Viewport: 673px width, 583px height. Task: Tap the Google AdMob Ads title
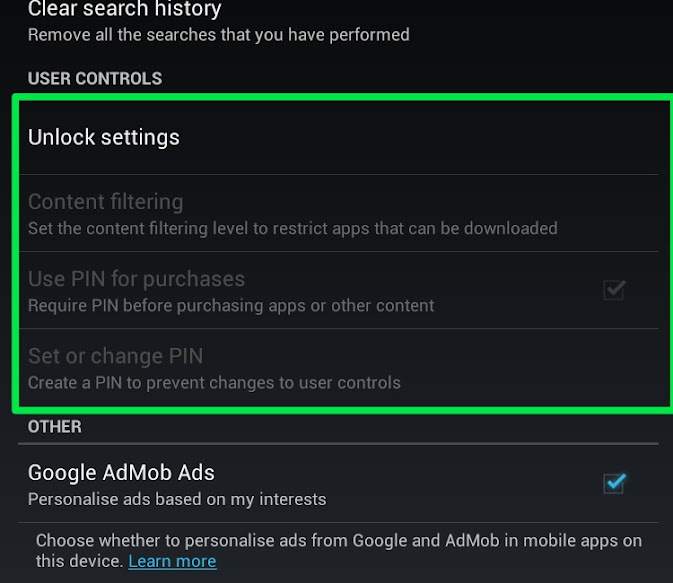tap(121, 472)
